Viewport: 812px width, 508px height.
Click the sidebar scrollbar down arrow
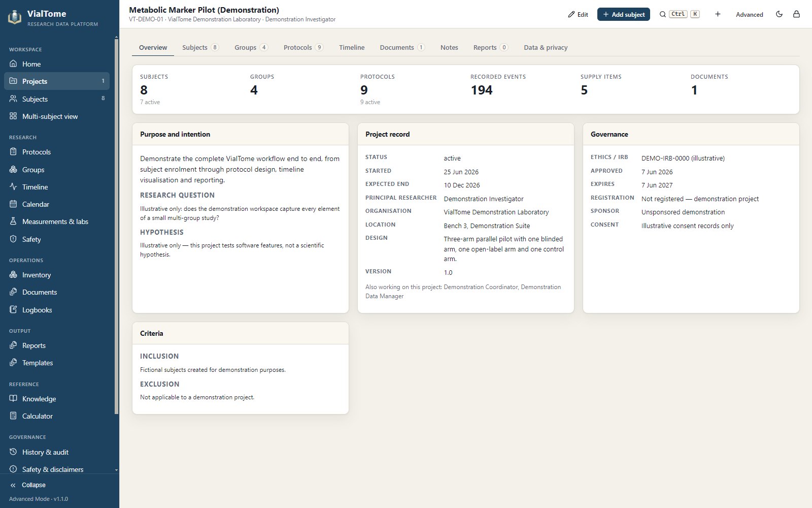(116, 470)
